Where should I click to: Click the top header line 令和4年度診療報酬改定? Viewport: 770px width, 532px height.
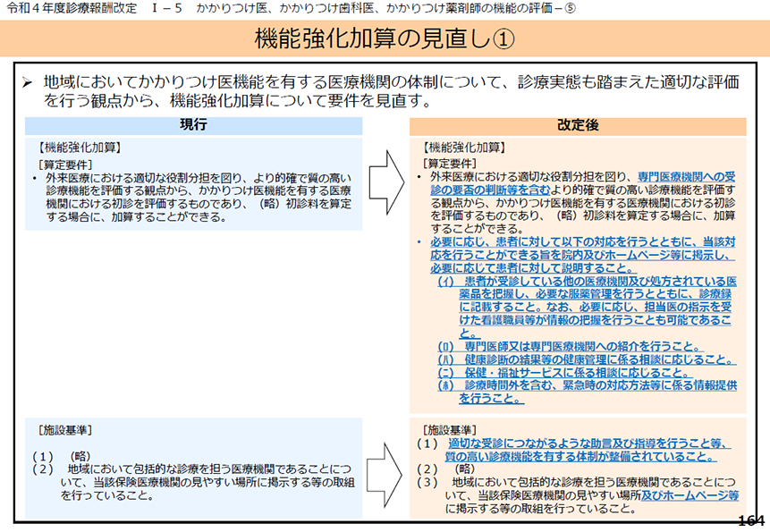72,8
